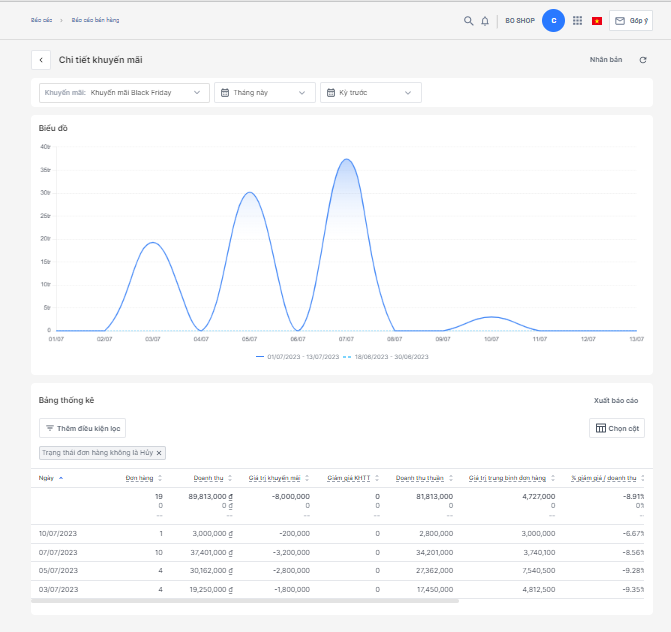
Task: Click the 'Nhân bản' button
Action: [x=605, y=60]
